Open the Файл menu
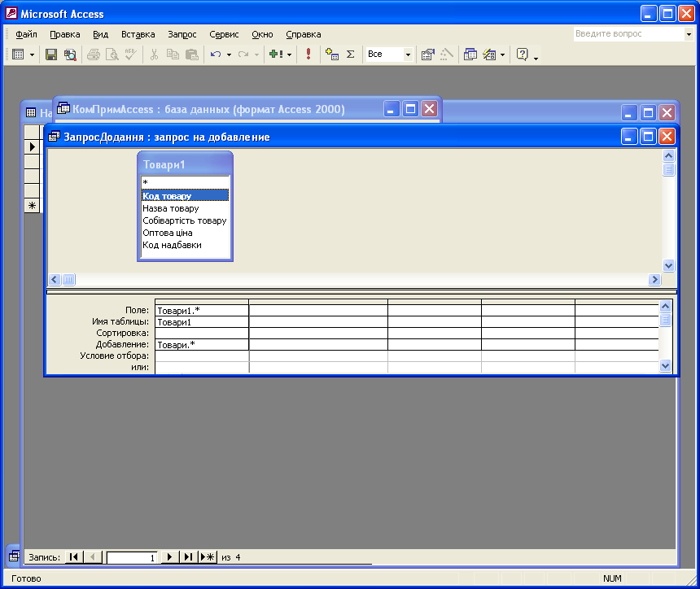Image resolution: width=700 pixels, height=589 pixels. click(x=26, y=34)
